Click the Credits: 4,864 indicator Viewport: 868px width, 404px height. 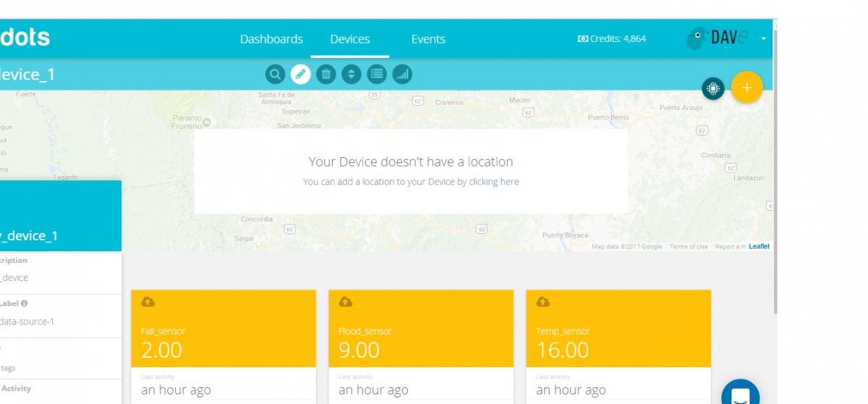(611, 39)
